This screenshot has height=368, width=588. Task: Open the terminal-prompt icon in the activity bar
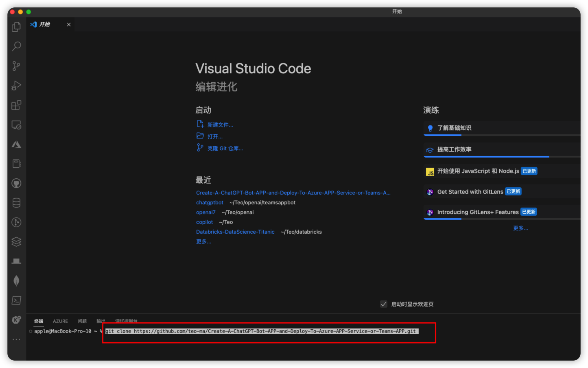16,300
